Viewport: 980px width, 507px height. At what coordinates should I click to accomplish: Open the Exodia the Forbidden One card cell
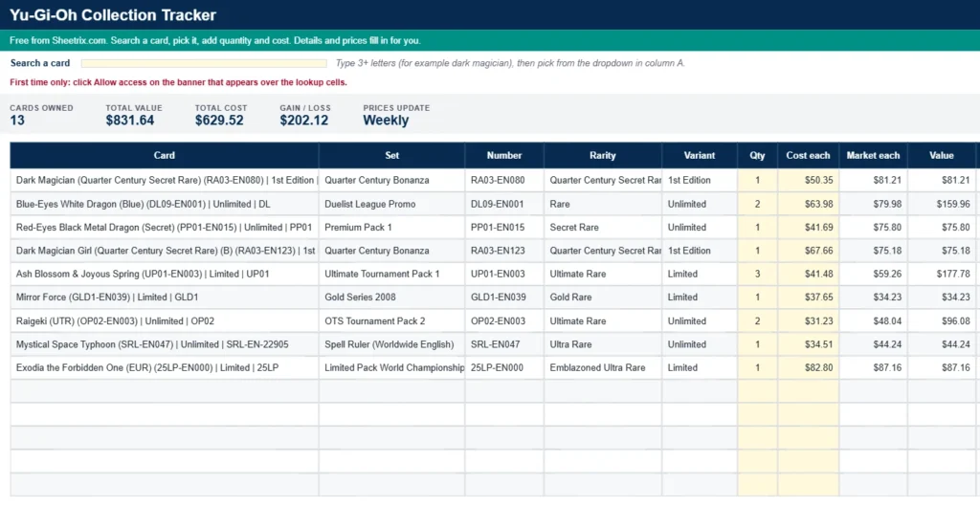point(165,367)
